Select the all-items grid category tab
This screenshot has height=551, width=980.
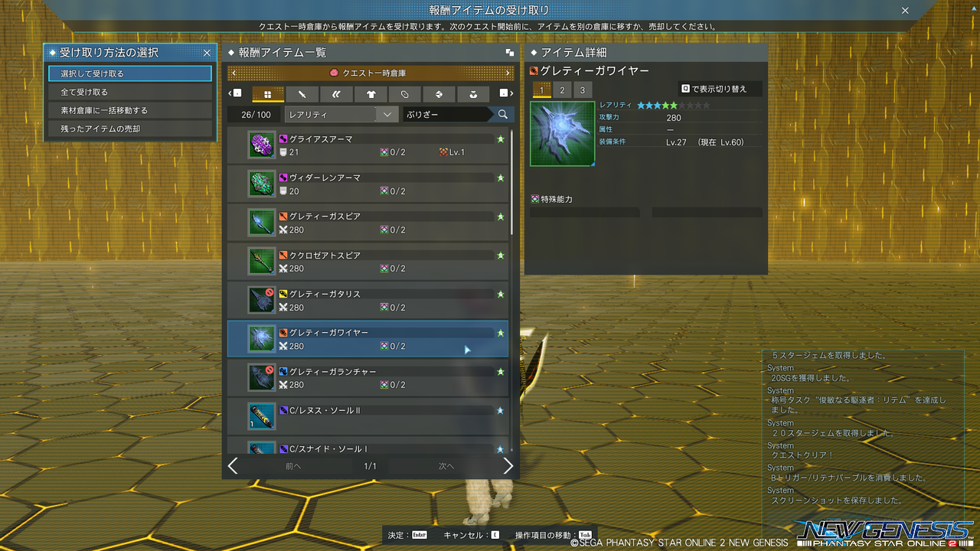coord(268,94)
